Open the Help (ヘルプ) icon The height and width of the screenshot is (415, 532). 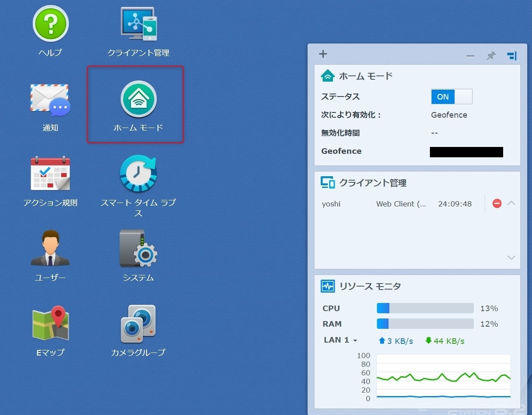click(50, 24)
